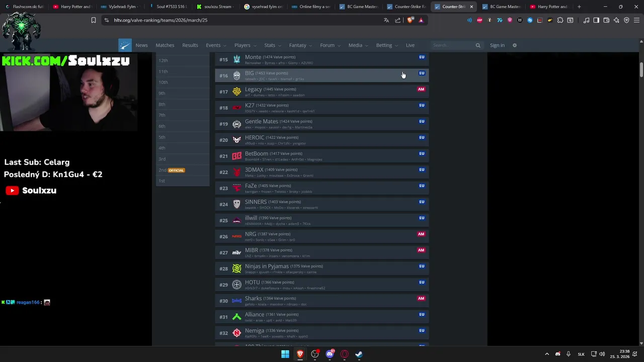Switch to the Vyšehrad: Fylm tab
644x362 pixels.
coord(119,7)
